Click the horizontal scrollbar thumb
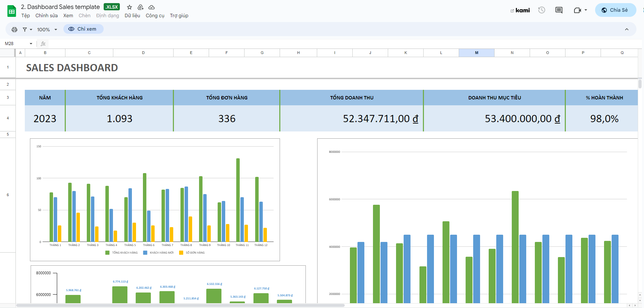 (x=180, y=305)
